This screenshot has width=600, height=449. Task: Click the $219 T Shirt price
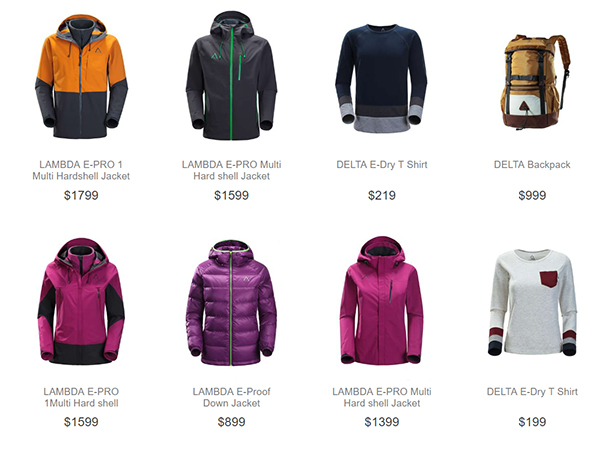click(382, 195)
